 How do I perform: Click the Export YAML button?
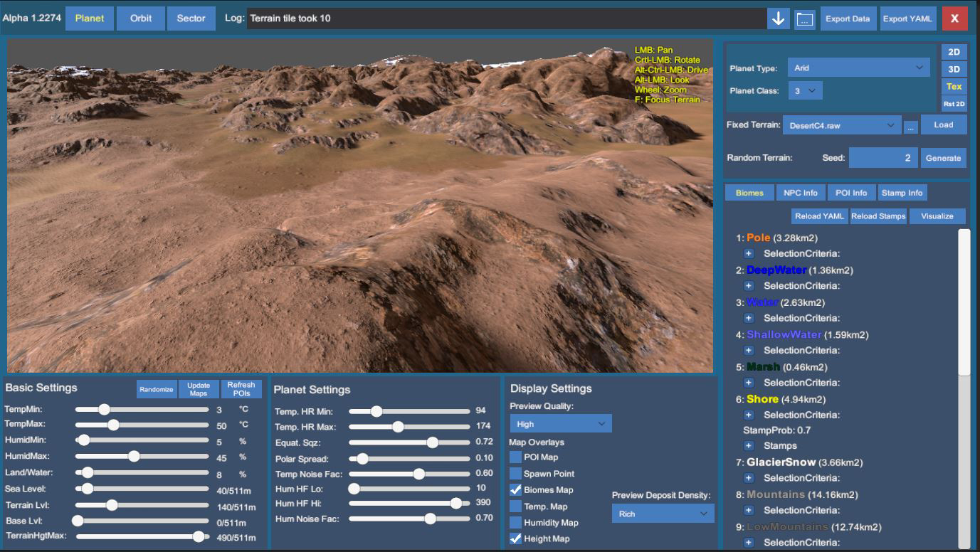[908, 18]
